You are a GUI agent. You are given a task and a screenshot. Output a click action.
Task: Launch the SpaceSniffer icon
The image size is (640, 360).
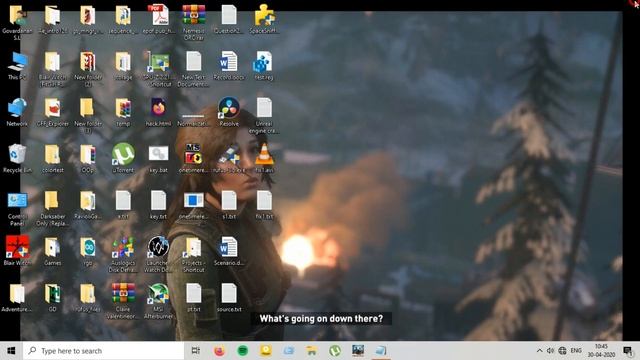click(264, 19)
